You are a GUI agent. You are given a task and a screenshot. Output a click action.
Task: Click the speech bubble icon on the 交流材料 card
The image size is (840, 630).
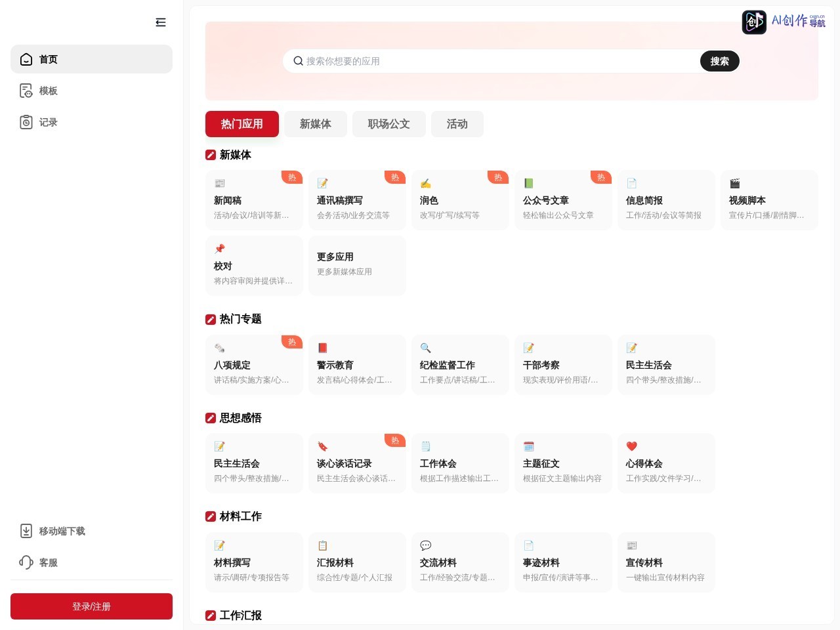coord(426,545)
